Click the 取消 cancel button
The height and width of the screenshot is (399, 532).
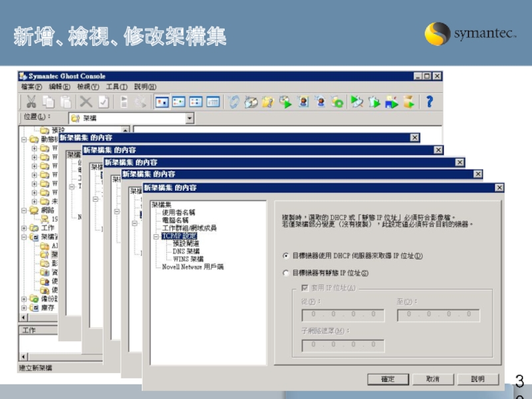433,379
